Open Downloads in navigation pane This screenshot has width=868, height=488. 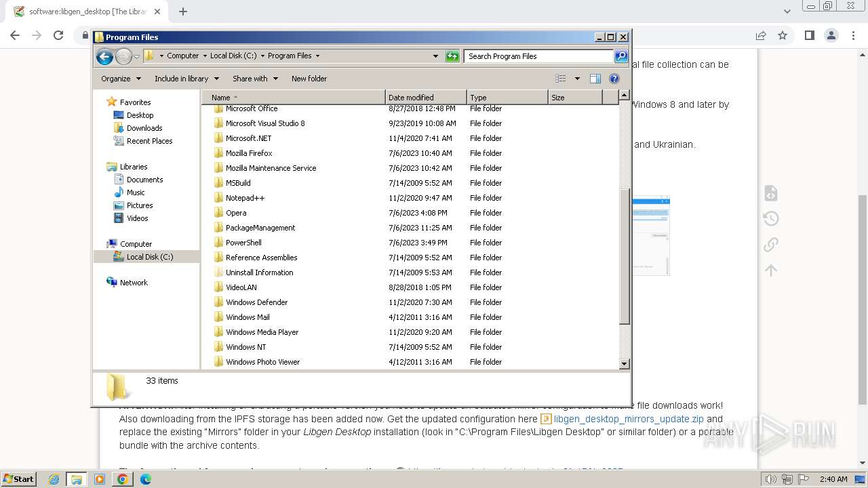[x=144, y=128]
